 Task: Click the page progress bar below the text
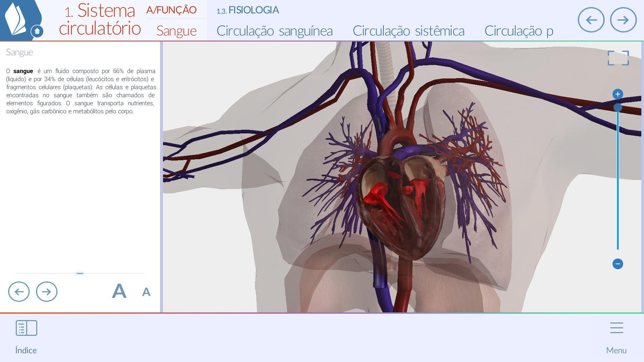pyautogui.click(x=80, y=273)
